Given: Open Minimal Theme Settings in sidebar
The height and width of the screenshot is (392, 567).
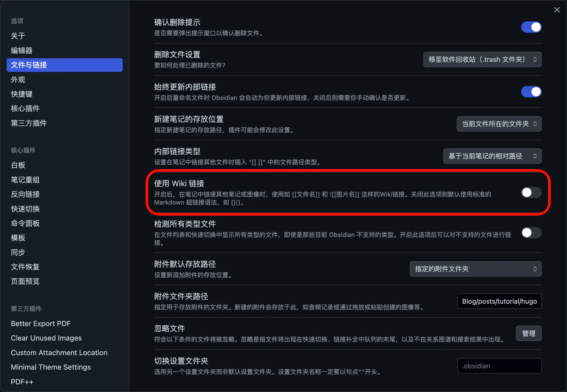Looking at the screenshot, I should [51, 367].
